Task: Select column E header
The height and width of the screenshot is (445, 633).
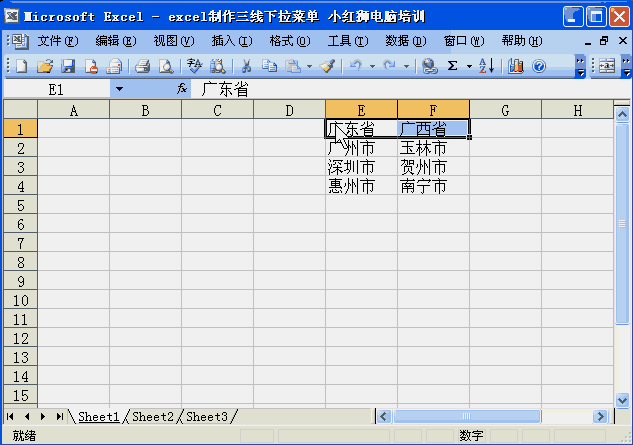Action: click(361, 110)
